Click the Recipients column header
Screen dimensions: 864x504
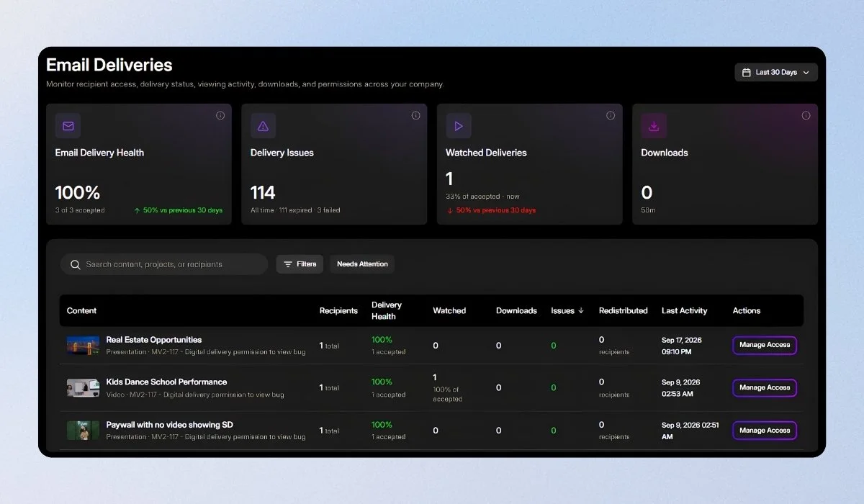(x=338, y=311)
